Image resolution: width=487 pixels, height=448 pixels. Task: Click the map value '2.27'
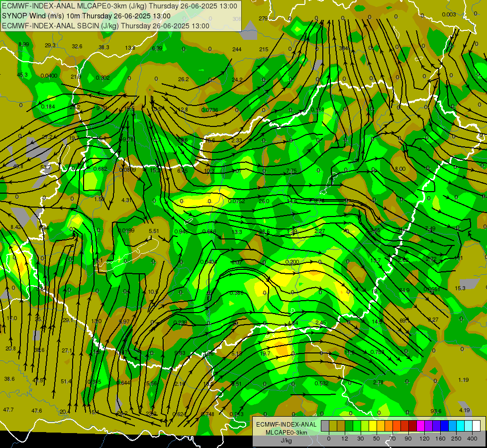319,231
